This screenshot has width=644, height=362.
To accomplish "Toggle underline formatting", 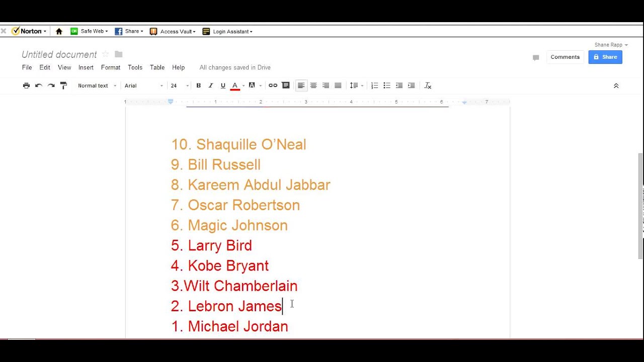I will coord(223,85).
